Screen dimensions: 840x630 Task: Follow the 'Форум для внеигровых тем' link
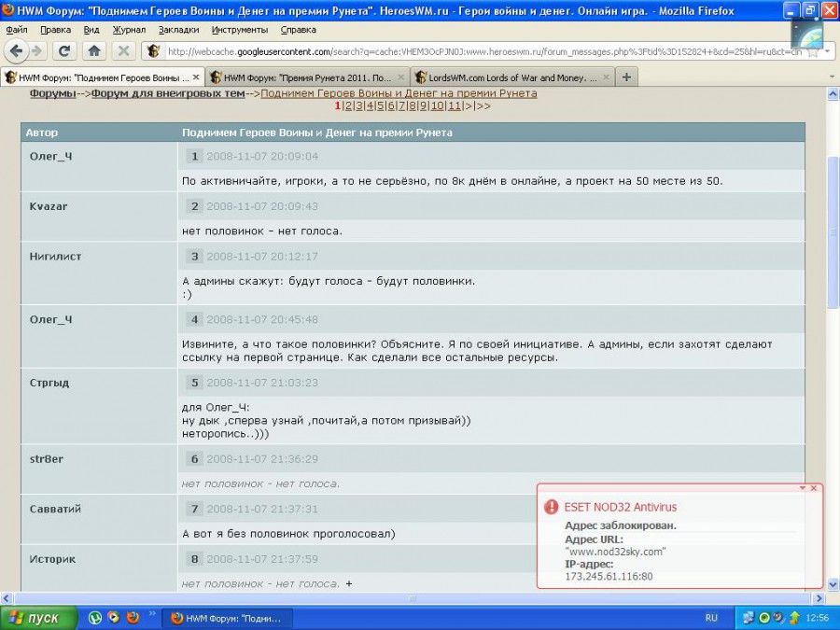tap(168, 93)
